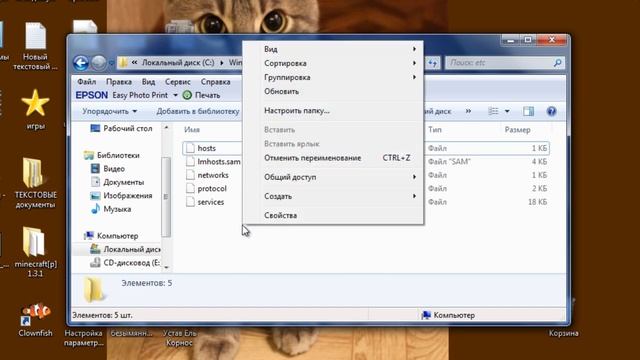
Task: Choose Свойства in context menu
Action: coord(333,215)
